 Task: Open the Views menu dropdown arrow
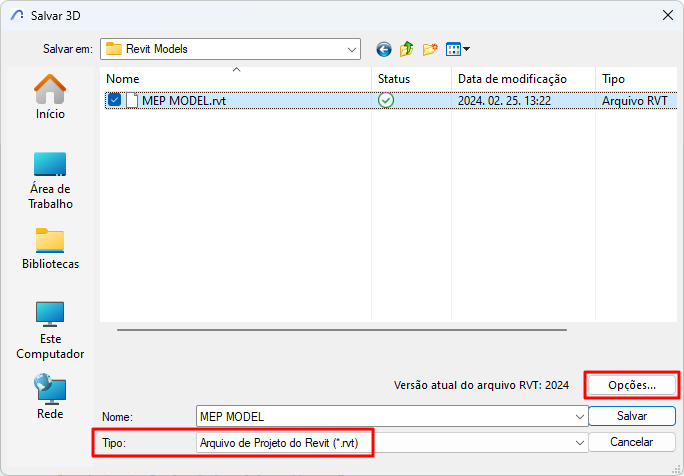(x=466, y=49)
